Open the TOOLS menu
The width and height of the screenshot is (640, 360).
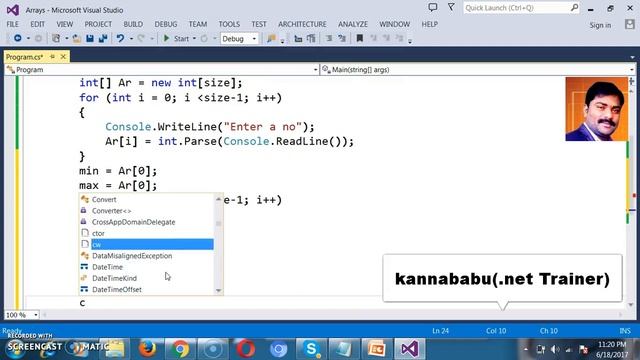[x=229, y=24]
